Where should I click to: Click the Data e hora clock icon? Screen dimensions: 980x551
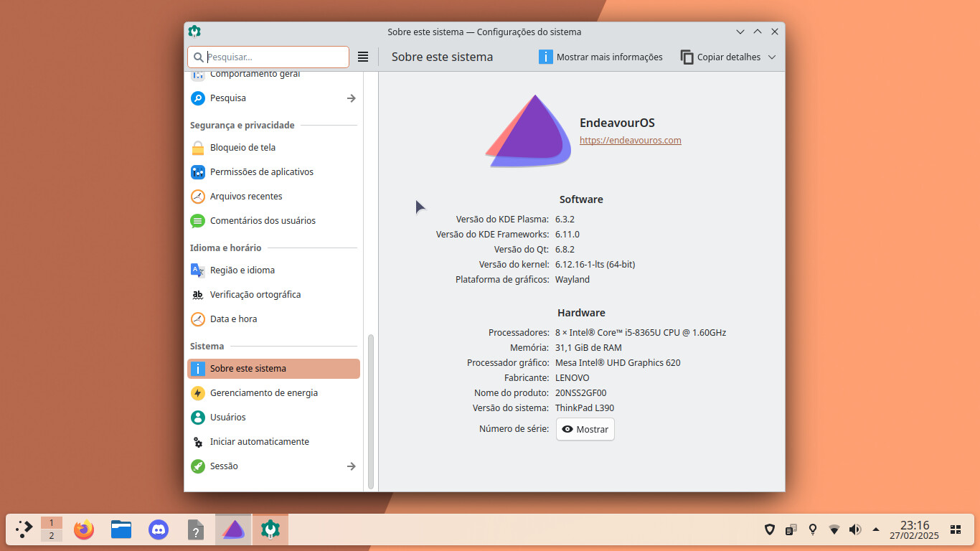coord(198,319)
